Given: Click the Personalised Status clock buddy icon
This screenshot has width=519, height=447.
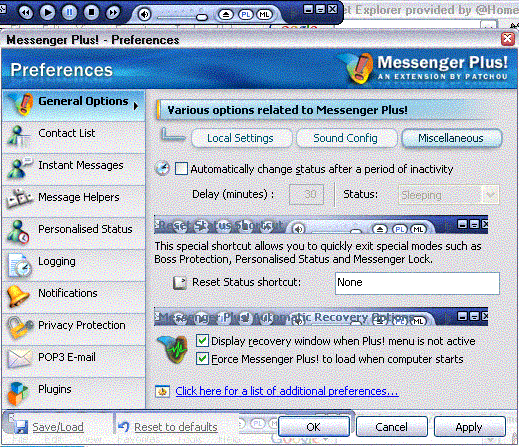Looking at the screenshot, I should point(19,232).
